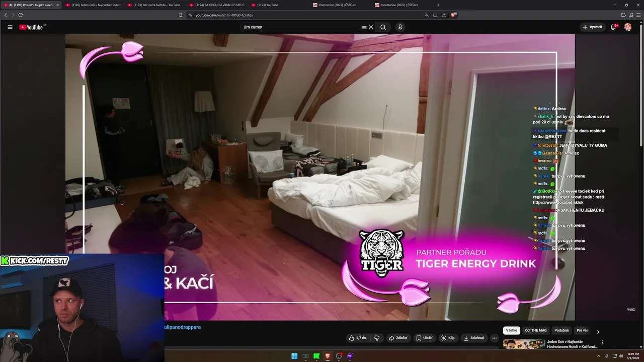Like the video with thumbs up
This screenshot has height=362, width=644.
tap(358, 338)
